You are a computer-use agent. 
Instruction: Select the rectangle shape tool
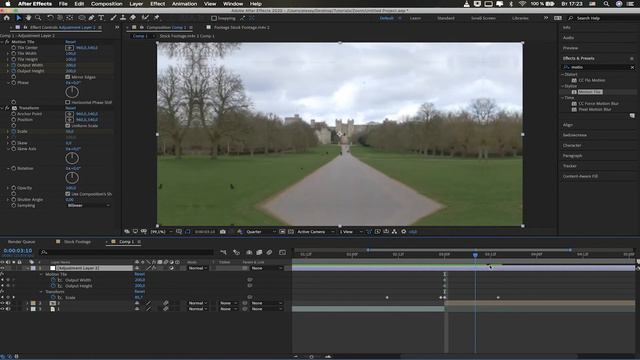tap(82, 18)
